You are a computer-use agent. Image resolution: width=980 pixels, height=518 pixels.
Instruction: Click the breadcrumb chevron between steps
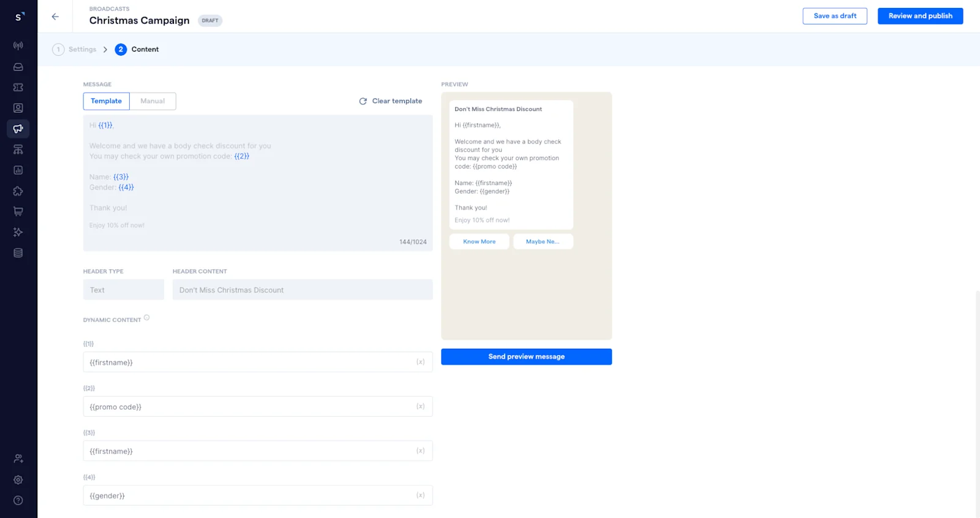(105, 50)
